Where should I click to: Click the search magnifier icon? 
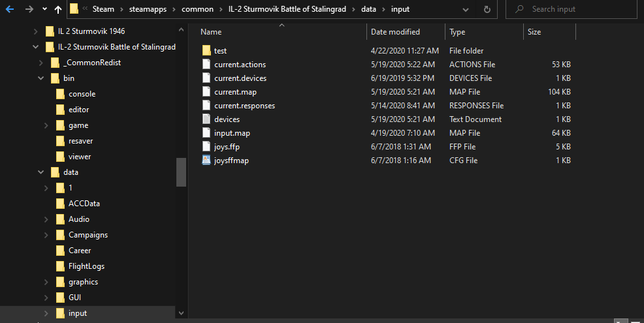(x=519, y=8)
